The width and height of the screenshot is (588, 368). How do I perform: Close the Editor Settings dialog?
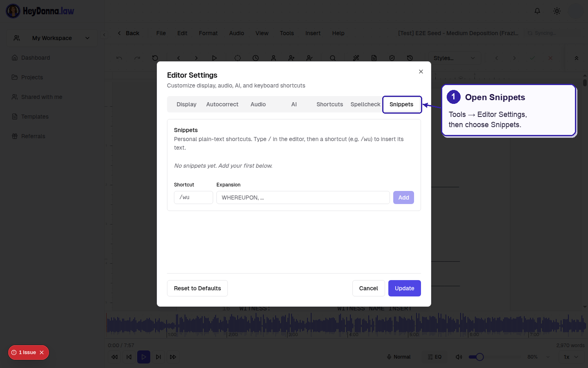pyautogui.click(x=421, y=72)
